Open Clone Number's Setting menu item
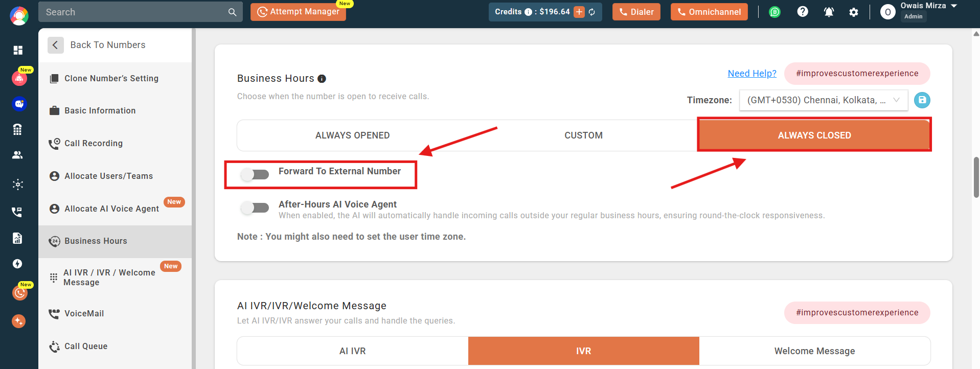 tap(115, 79)
